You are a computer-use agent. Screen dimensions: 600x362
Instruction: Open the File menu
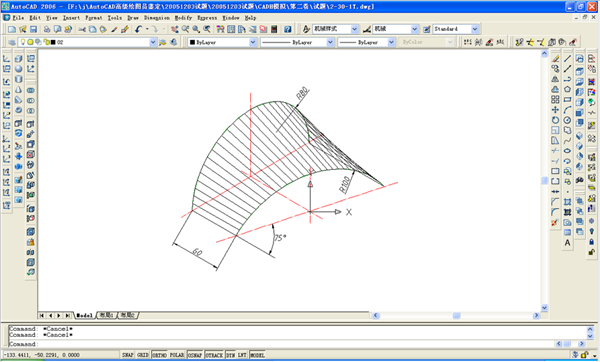18,18
